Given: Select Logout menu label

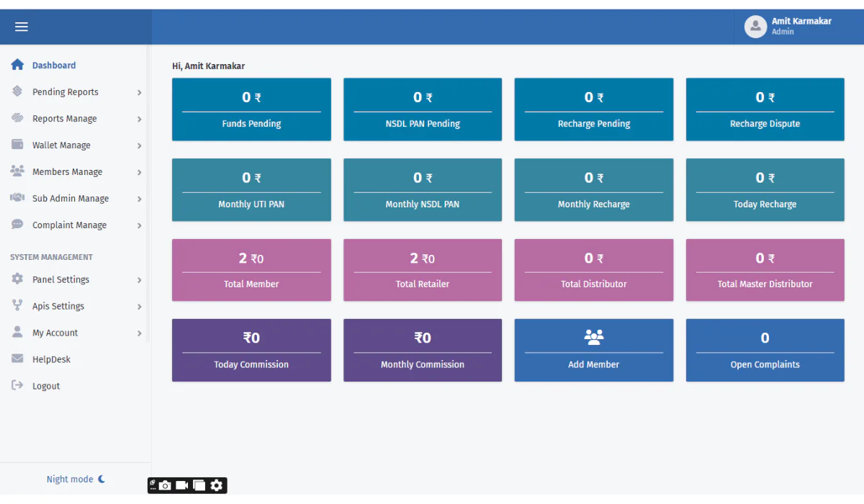Looking at the screenshot, I should pos(46,386).
